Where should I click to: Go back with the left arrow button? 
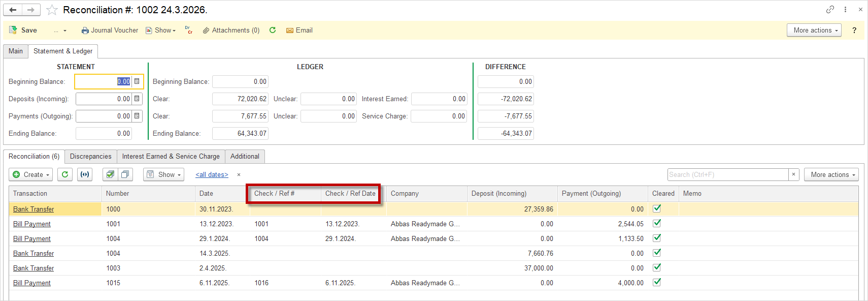coord(13,10)
